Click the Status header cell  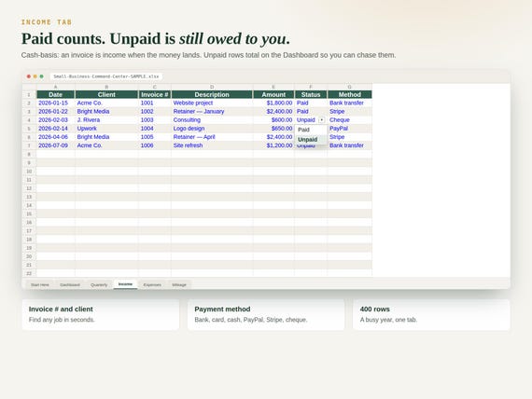[311, 94]
